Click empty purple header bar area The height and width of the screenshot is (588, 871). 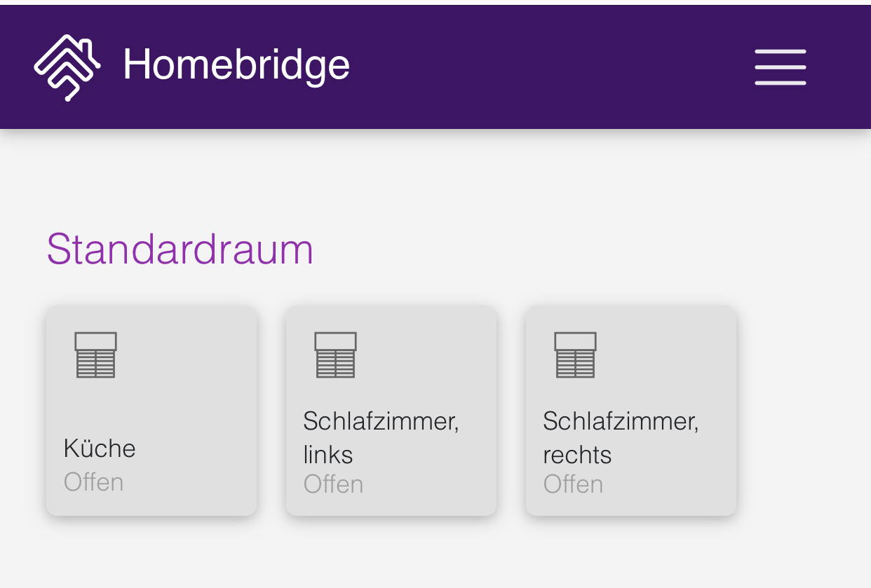(547, 67)
